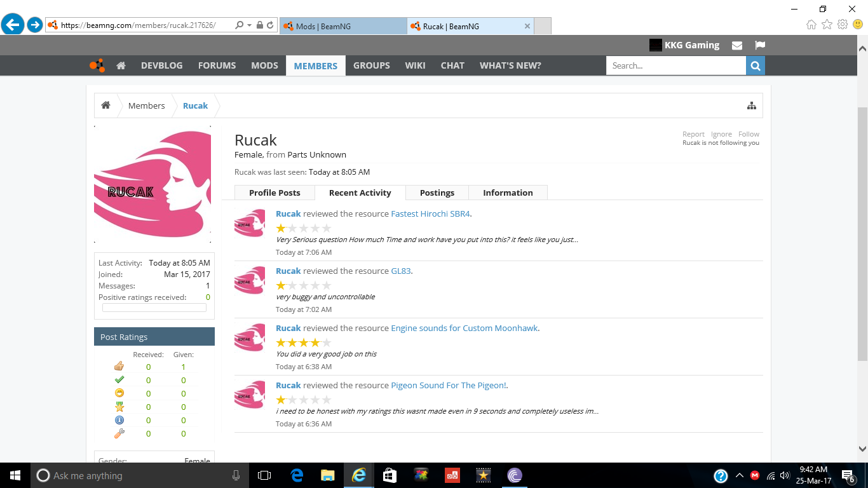
Task: Open the WIKI menu item
Action: coord(415,65)
